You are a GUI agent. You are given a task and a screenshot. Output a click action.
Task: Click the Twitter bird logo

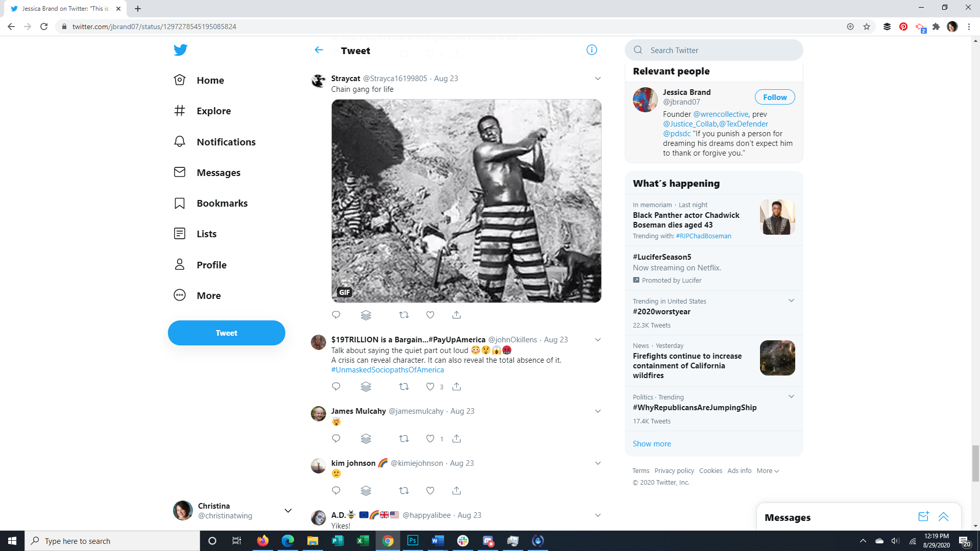(180, 50)
